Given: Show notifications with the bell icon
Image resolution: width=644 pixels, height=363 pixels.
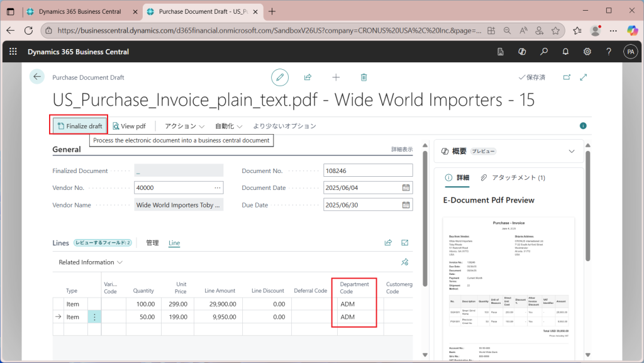Looking at the screenshot, I should (x=565, y=52).
